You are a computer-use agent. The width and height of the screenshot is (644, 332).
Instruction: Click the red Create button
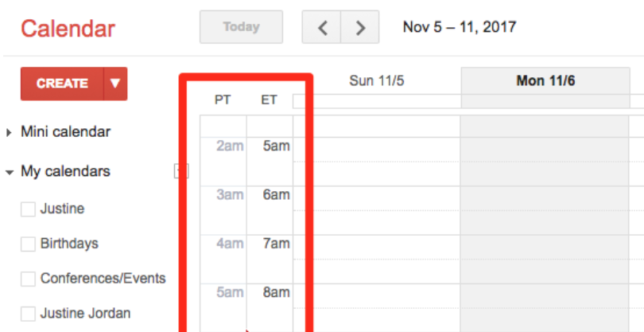coord(62,83)
